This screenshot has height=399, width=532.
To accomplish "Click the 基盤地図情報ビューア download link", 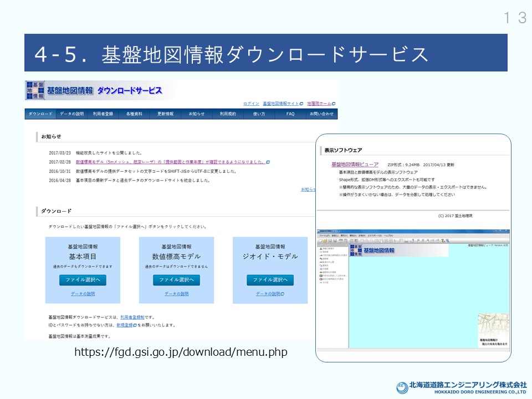I will pyautogui.click(x=355, y=165).
